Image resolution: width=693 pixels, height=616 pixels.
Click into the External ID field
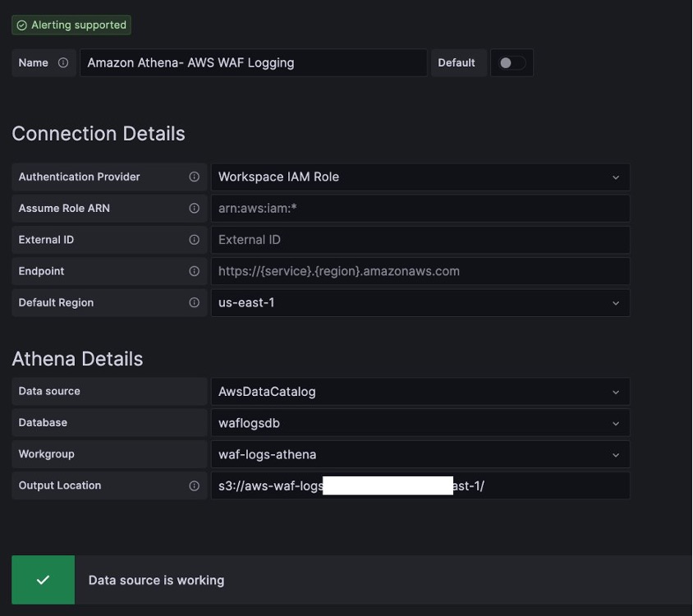[420, 240]
